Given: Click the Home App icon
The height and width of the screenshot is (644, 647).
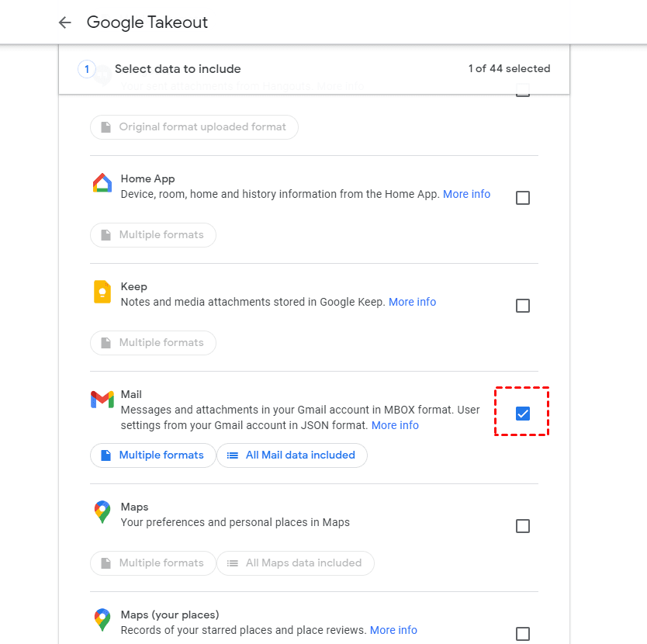Looking at the screenshot, I should (102, 183).
